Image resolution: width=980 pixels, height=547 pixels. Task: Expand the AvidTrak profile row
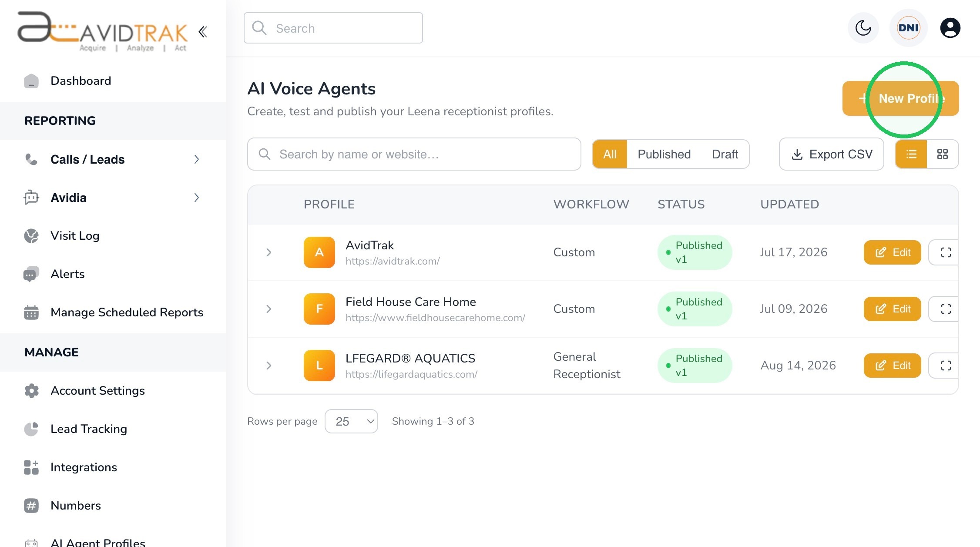(269, 252)
